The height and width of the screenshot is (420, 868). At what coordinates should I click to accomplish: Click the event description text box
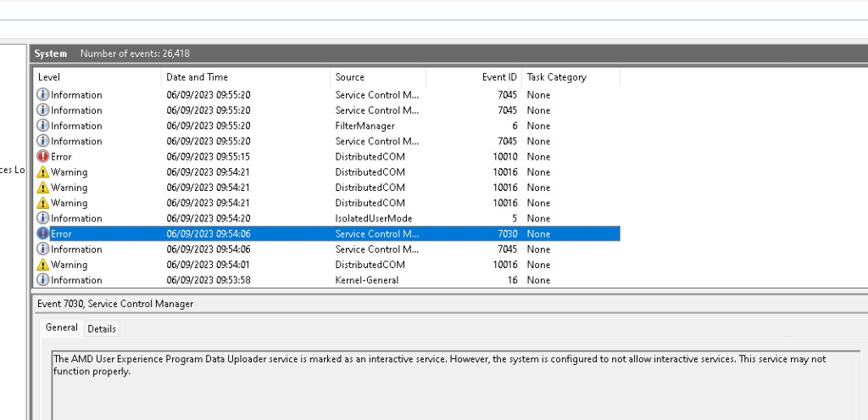[x=456, y=385]
